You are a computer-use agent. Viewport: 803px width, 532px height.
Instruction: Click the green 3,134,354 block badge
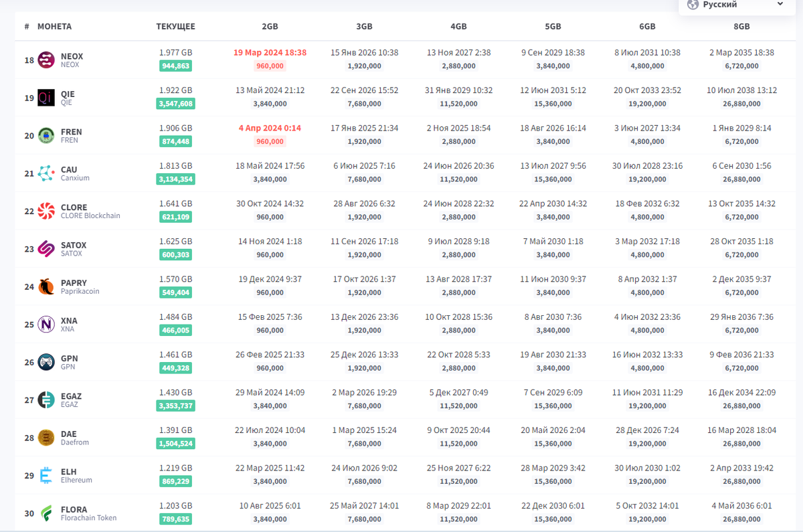tap(176, 179)
